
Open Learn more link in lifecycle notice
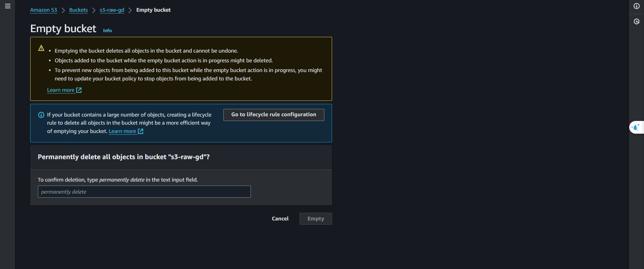(122, 131)
